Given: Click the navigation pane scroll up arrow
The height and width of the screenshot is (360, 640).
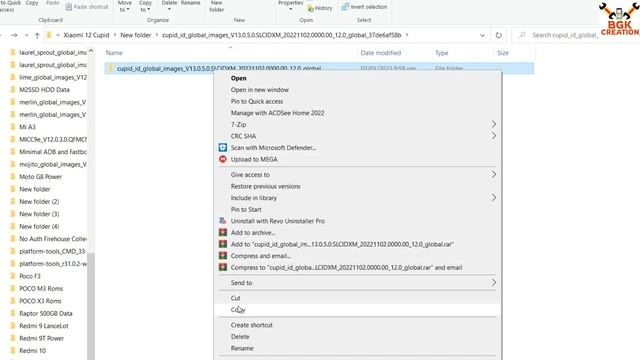Looking at the screenshot, I should point(91,51).
